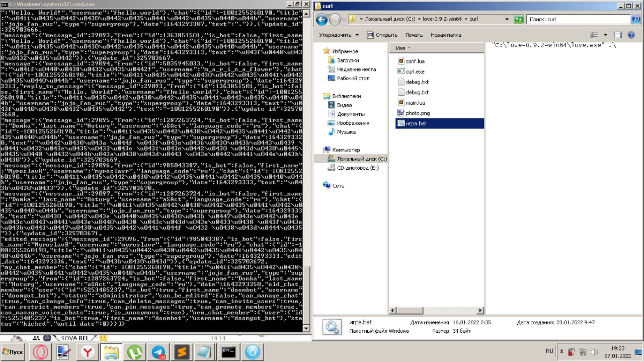
Task: Click the Новая папка button
Action: point(446,35)
